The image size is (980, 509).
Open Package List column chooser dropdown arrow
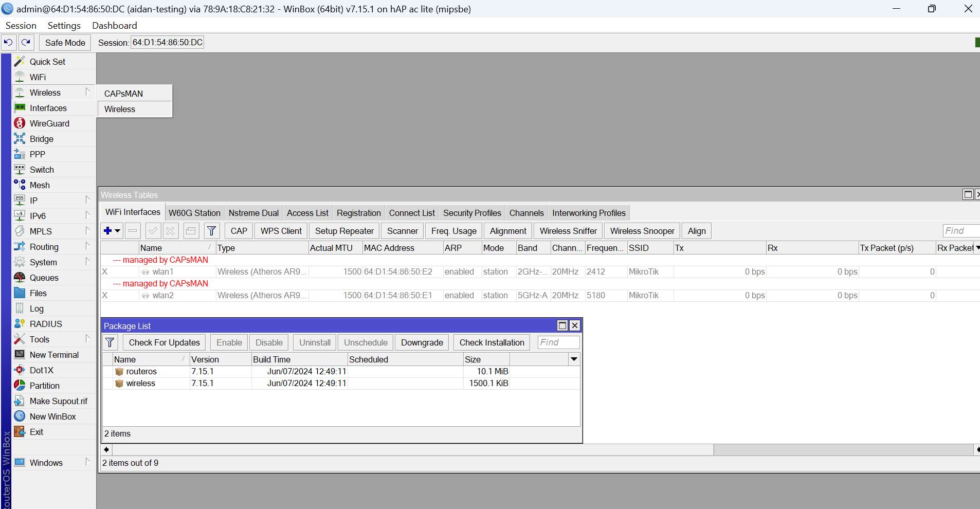click(574, 359)
